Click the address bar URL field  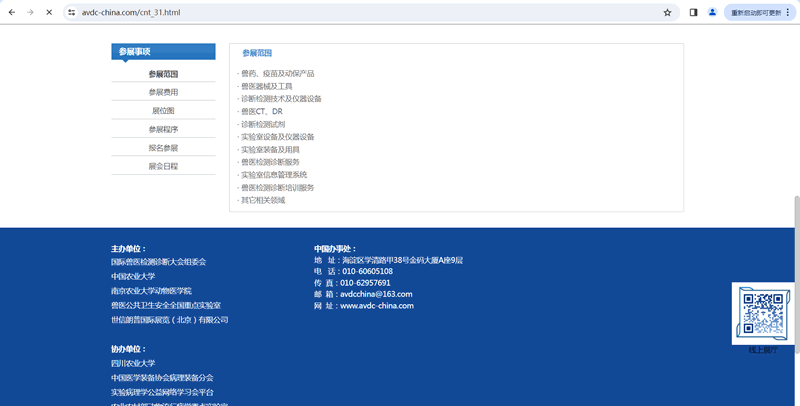[x=350, y=12]
